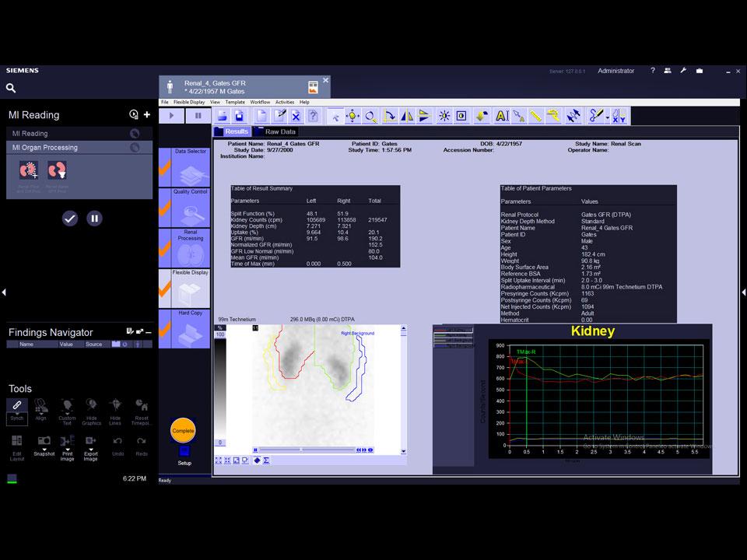Click the plus icon beside MI Reading
Viewport: 747px width, 560px height.
coord(147,115)
